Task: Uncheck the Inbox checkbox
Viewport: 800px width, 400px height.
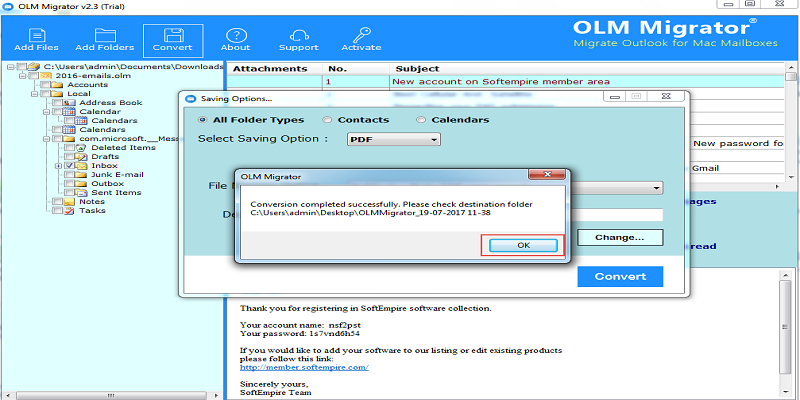Action: click(69, 166)
